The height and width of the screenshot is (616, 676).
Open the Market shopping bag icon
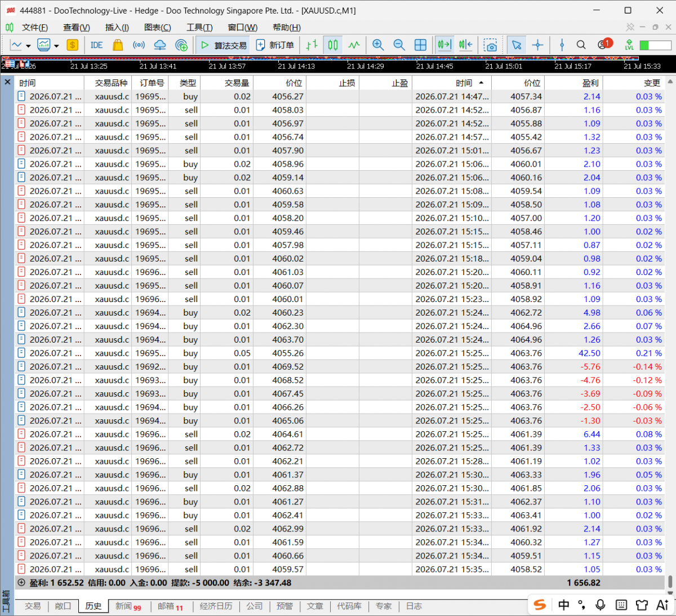tap(117, 45)
